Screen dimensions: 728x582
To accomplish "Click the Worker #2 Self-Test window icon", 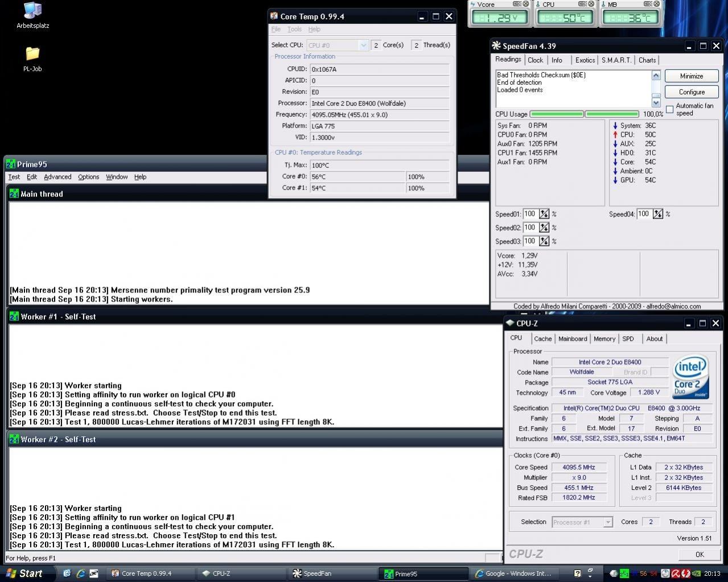I will (14, 440).
